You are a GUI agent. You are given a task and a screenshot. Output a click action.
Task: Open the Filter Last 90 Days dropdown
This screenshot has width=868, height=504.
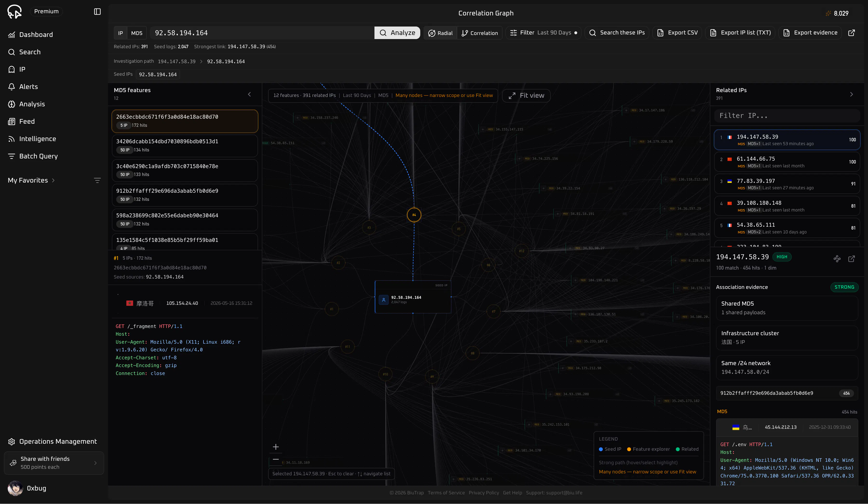543,33
